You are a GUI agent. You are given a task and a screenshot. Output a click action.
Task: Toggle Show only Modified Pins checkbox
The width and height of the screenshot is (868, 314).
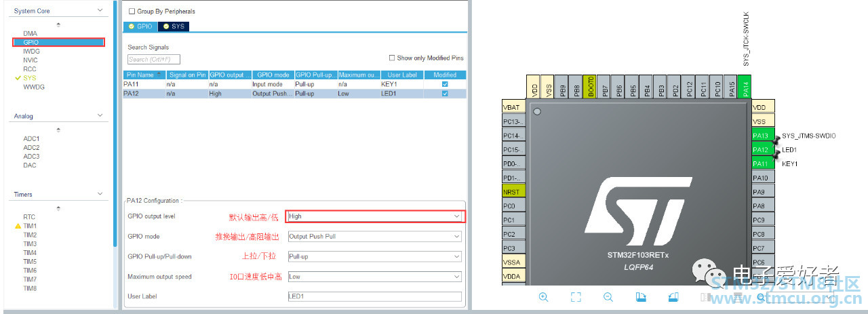(x=392, y=58)
